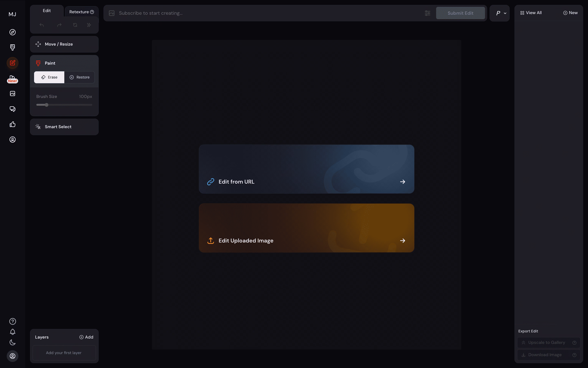Click the Brush Size label
This screenshot has width=588, height=368.
click(47, 97)
